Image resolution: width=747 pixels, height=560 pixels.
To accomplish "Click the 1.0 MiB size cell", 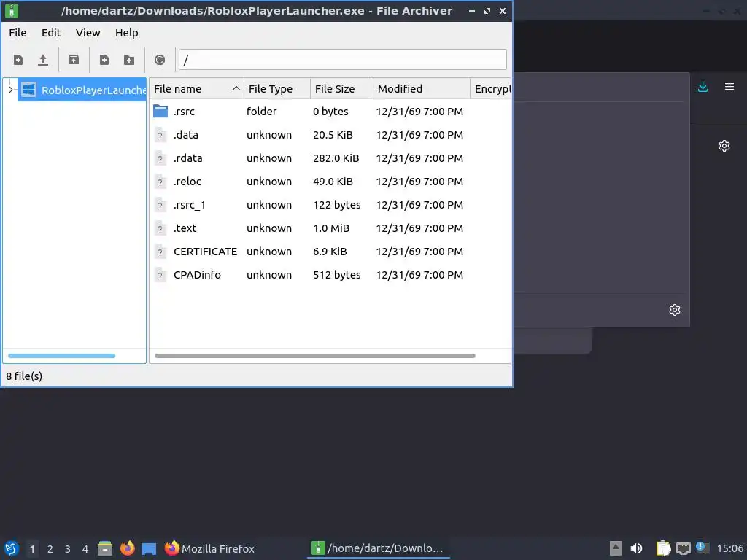I will pyautogui.click(x=331, y=228).
